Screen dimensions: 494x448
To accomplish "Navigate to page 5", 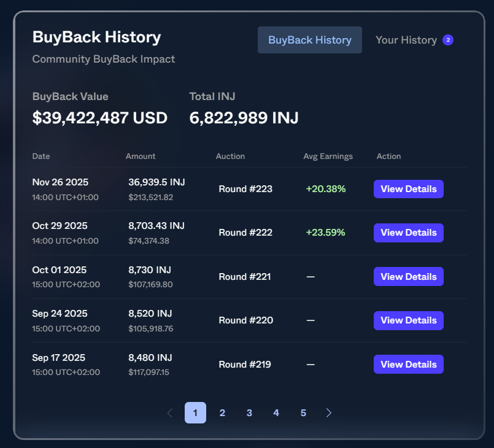I will [303, 412].
